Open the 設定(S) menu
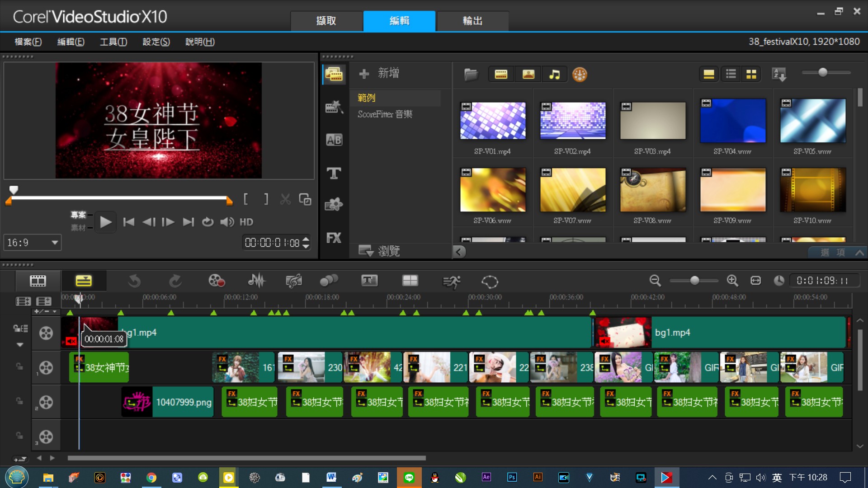 (x=156, y=42)
